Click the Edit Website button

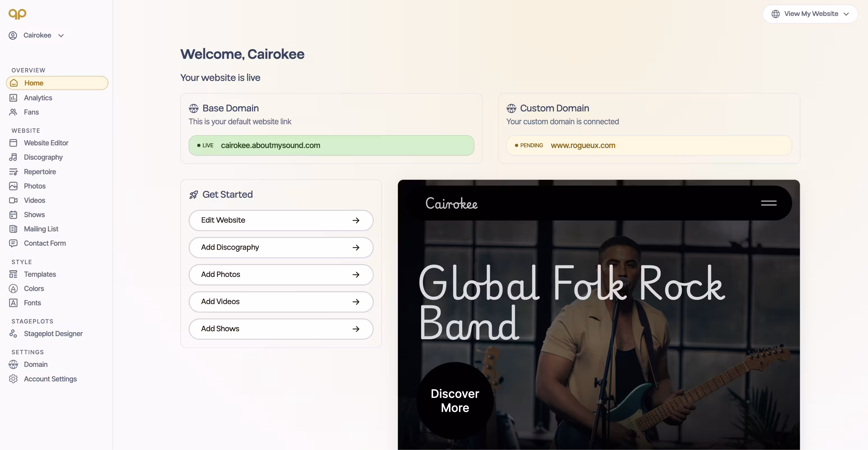click(x=281, y=221)
